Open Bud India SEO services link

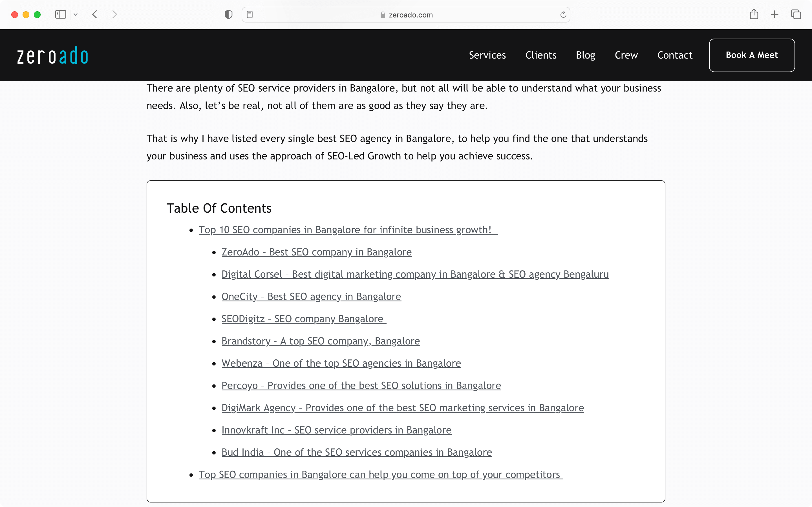pos(356,452)
